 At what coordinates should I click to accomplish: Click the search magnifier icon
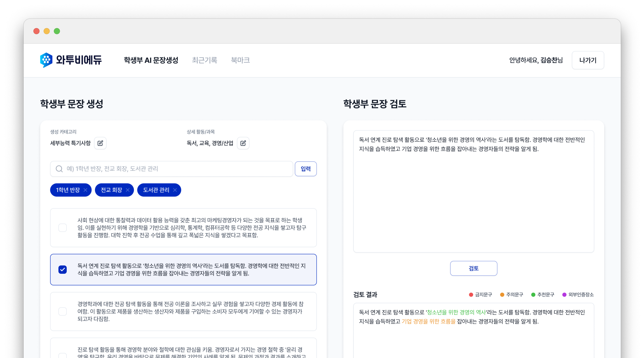(x=59, y=169)
